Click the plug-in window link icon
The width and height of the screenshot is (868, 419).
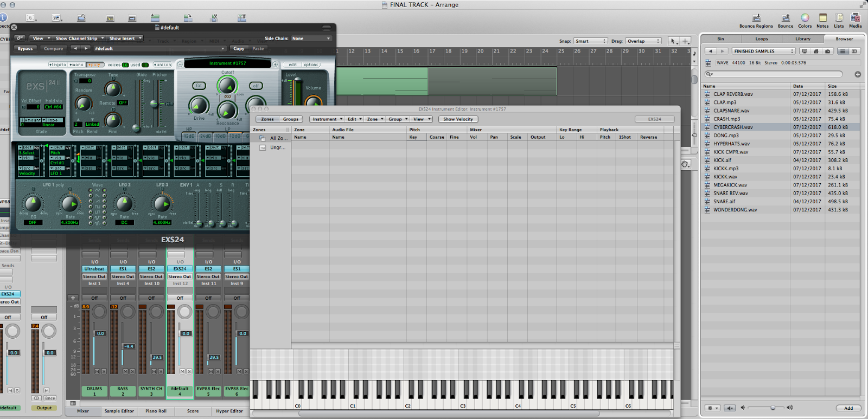pos(20,38)
